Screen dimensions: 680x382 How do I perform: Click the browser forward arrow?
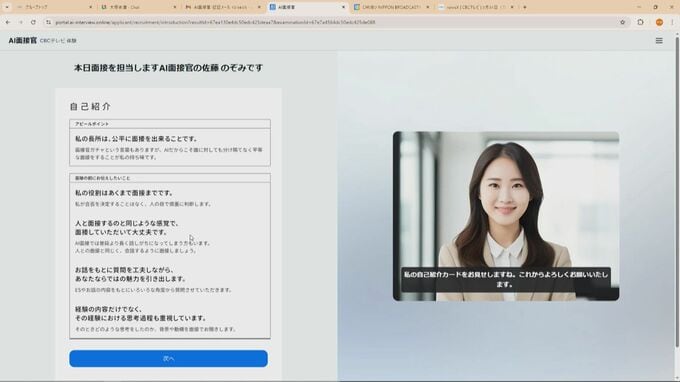[20, 22]
